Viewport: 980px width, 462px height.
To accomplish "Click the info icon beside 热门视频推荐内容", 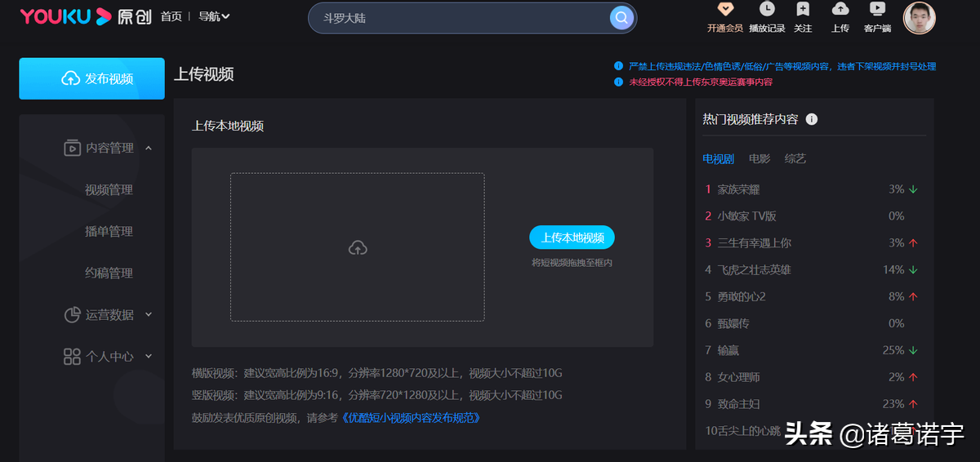I will (811, 119).
